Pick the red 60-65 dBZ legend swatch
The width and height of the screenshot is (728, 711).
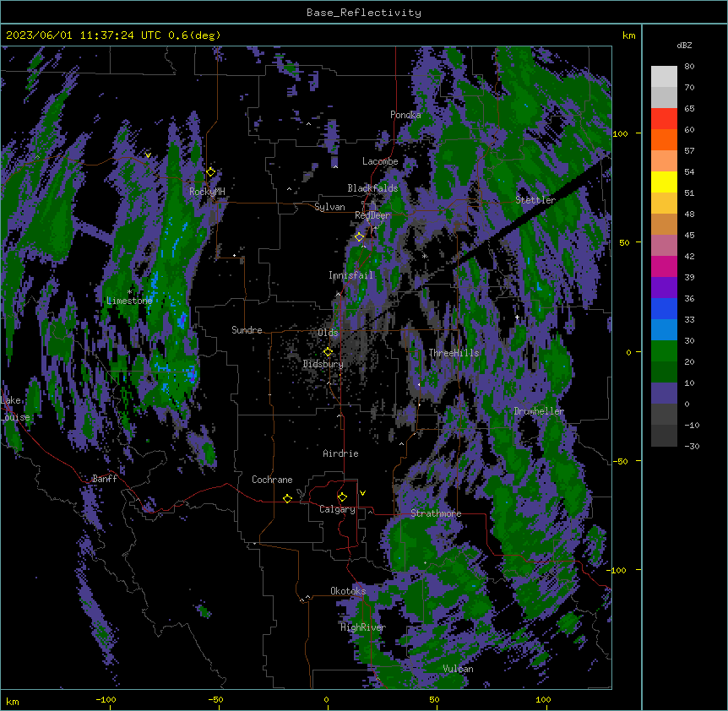[664, 119]
